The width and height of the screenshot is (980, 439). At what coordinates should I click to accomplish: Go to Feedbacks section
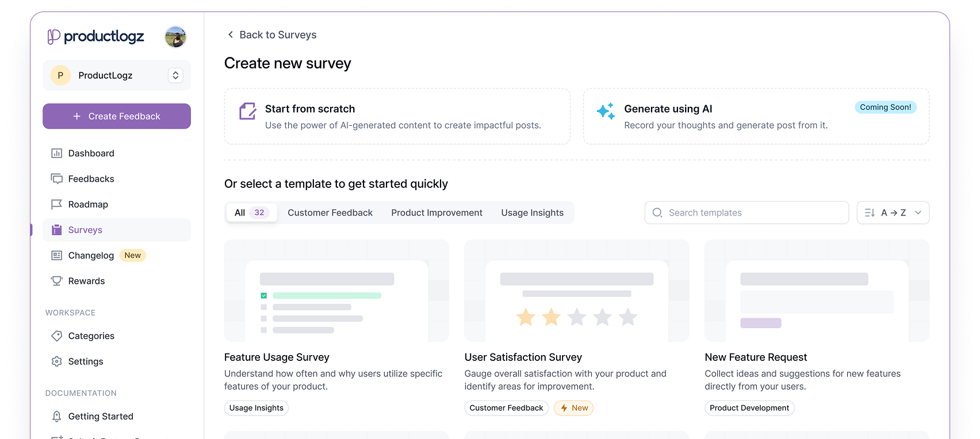pyautogui.click(x=117, y=179)
